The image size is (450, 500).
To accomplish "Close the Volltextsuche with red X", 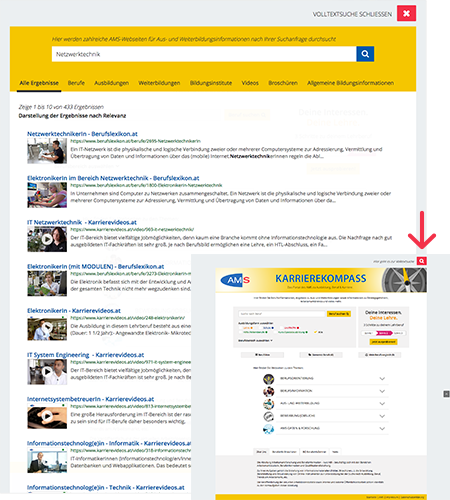I will point(406,13).
